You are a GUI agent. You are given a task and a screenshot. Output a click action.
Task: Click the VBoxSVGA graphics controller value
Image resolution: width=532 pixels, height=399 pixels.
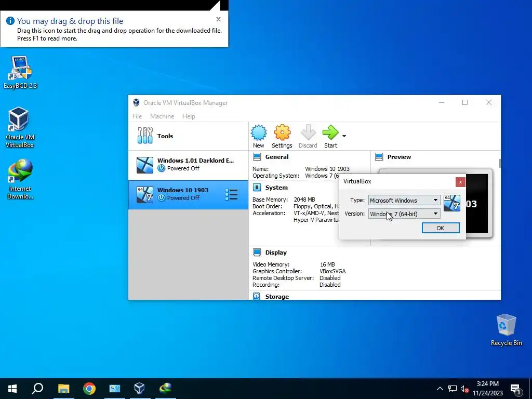point(332,271)
